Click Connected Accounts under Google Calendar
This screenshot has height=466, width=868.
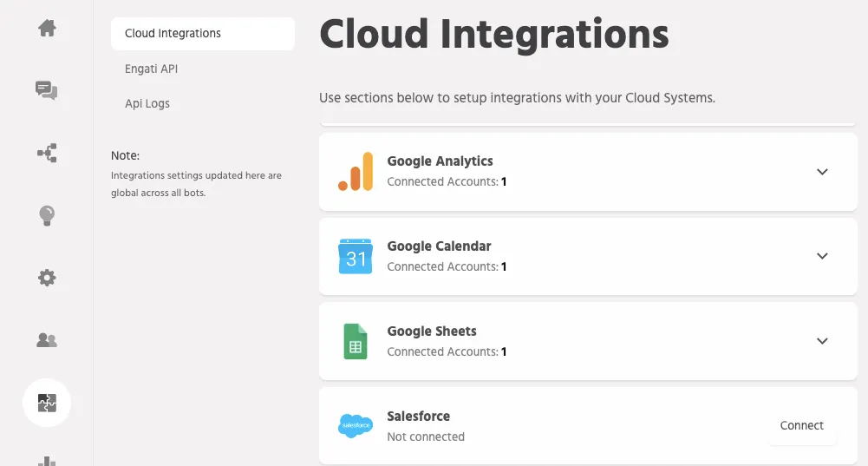(x=447, y=266)
